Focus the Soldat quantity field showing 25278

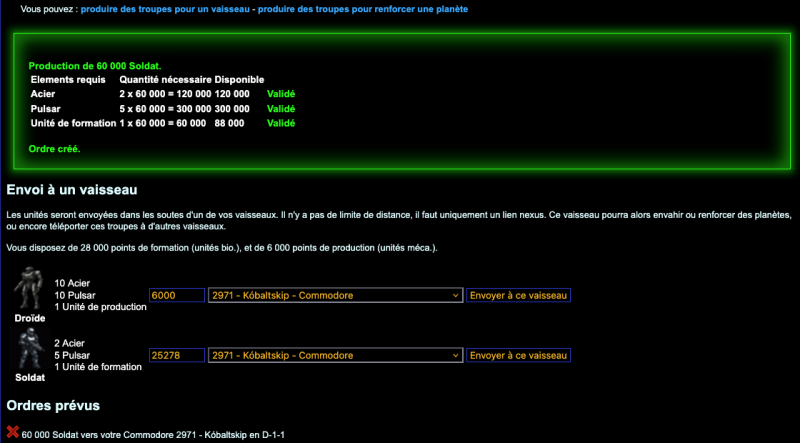tap(177, 355)
